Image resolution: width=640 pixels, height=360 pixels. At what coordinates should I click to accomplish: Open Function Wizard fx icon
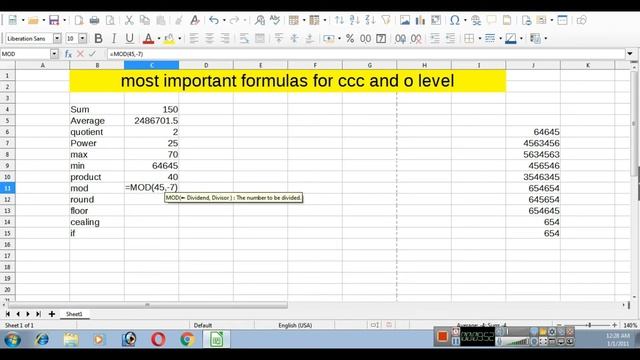click(68, 54)
